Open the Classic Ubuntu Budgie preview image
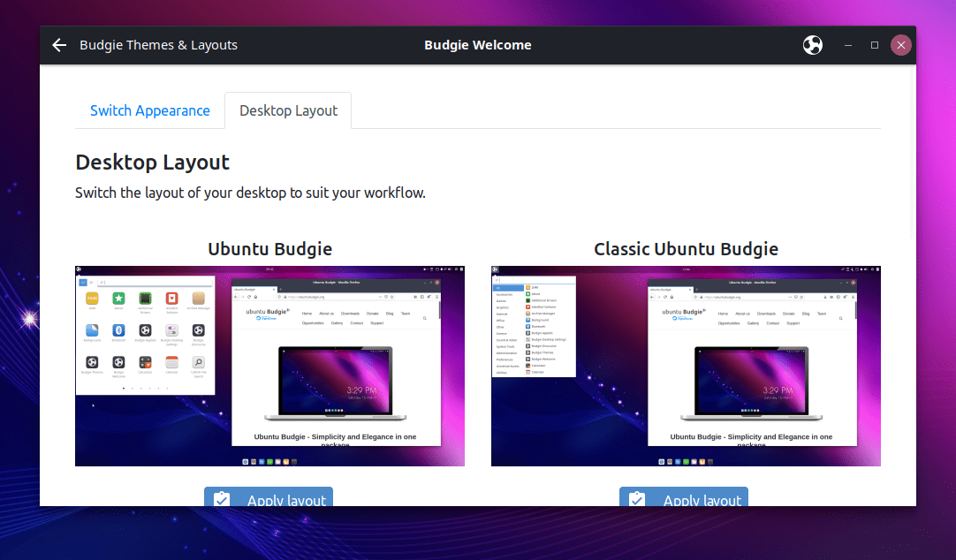Viewport: 956px width, 560px height. (686, 366)
